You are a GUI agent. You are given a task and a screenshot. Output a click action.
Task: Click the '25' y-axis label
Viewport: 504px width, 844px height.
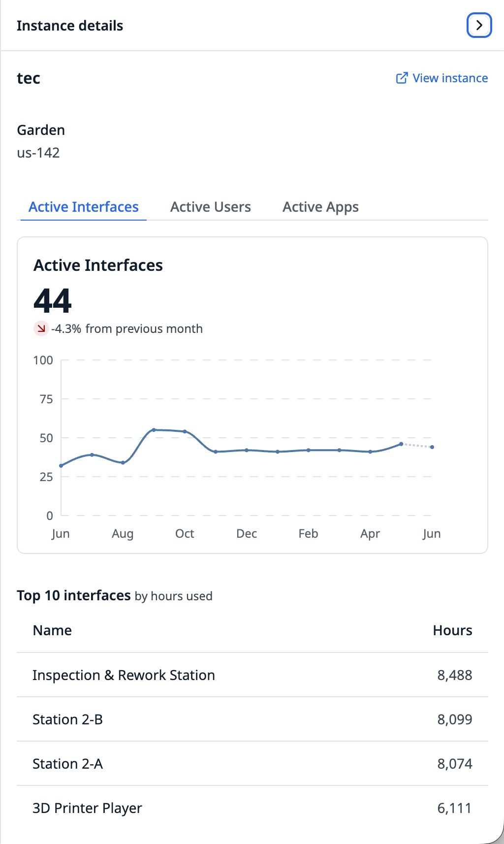46,477
